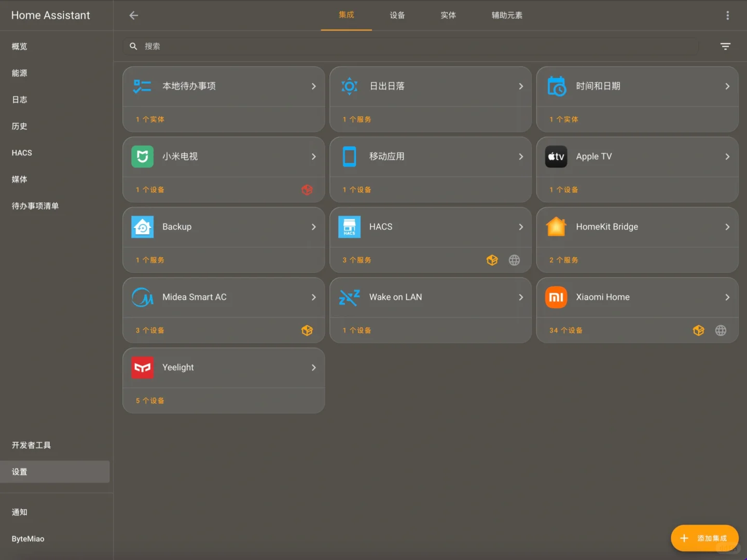Switch to the 实体 tab
The height and width of the screenshot is (560, 747).
point(448,16)
